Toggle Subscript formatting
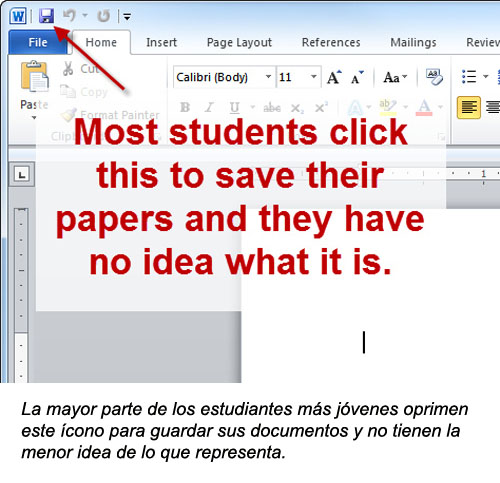The image size is (500, 483). 297,108
